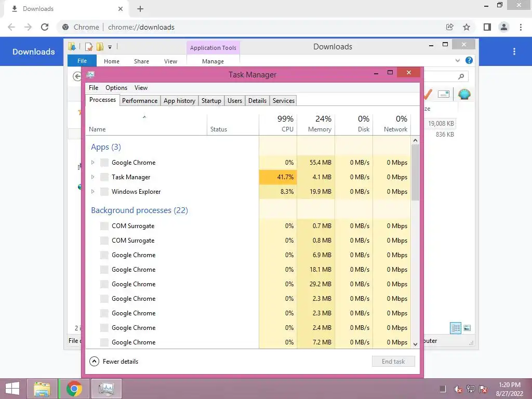Open Chrome's side panel icon
This screenshot has height=399, width=532.
click(x=487, y=27)
